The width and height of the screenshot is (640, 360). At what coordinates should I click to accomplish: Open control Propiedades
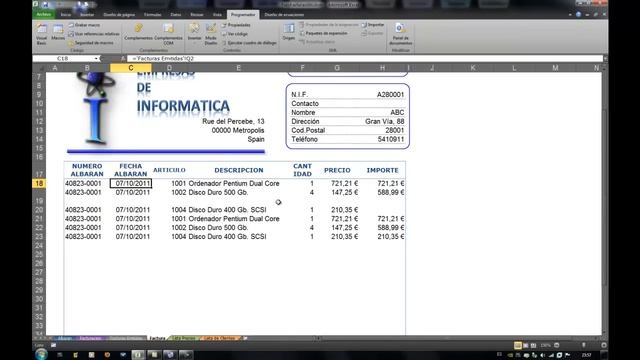pos(236,25)
